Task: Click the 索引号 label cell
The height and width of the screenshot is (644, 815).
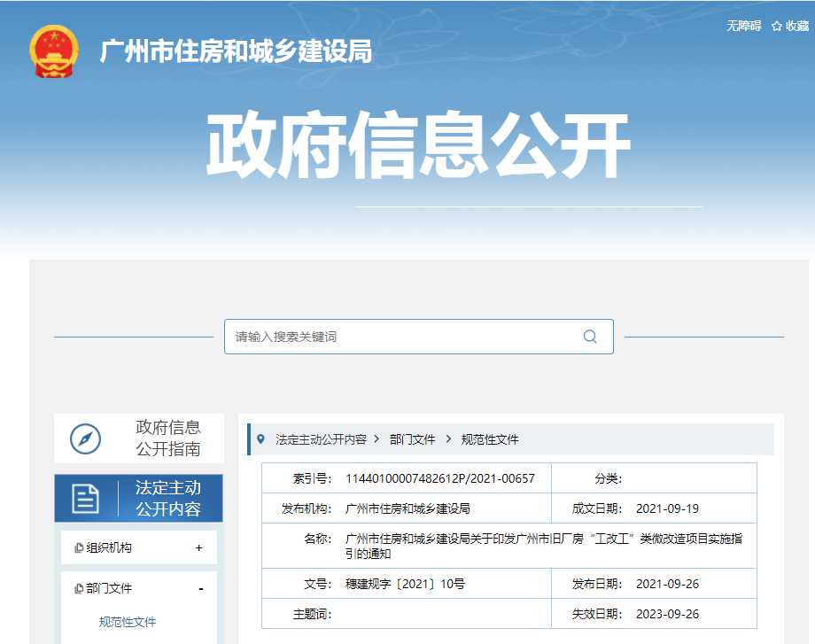Action: pos(312,478)
